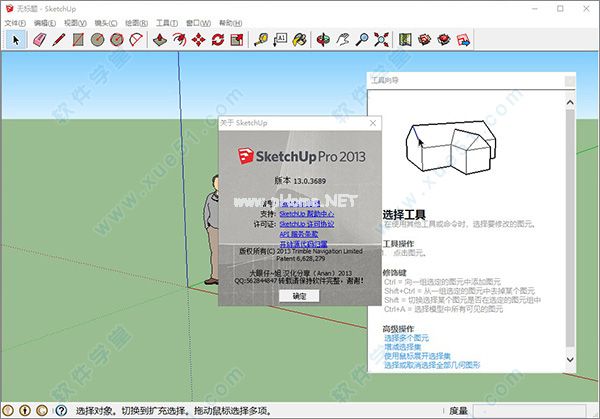Choose the Circle tool with single radius line
Viewport: 600px width, 419px height.
[98, 40]
